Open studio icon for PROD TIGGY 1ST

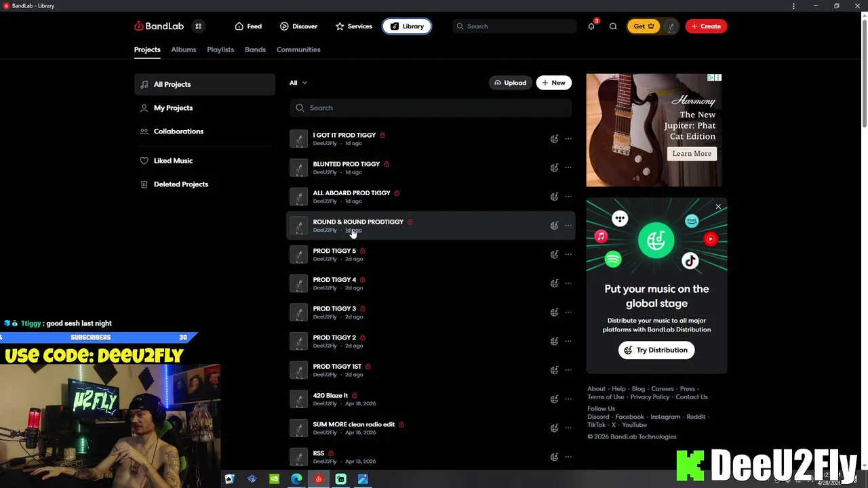[554, 370]
